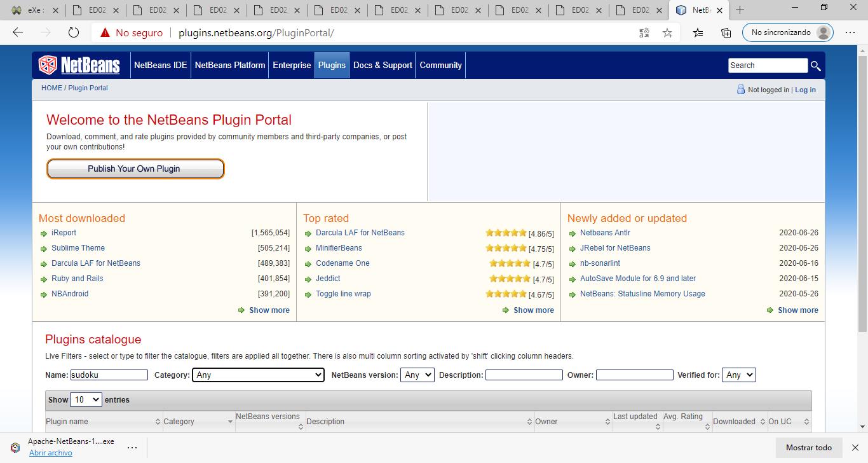Open MinifierBeans plugin link
The width and height of the screenshot is (868, 463).
coord(339,248)
